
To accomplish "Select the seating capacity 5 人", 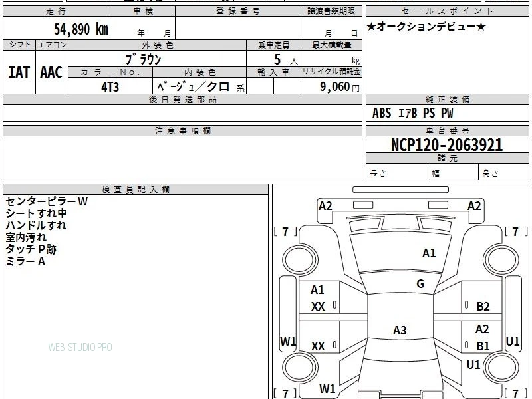I will tap(285, 60).
